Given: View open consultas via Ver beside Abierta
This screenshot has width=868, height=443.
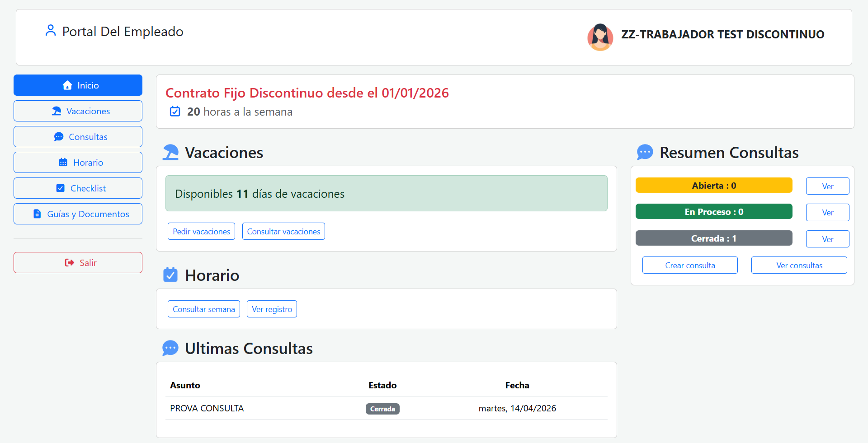Looking at the screenshot, I should coord(827,186).
